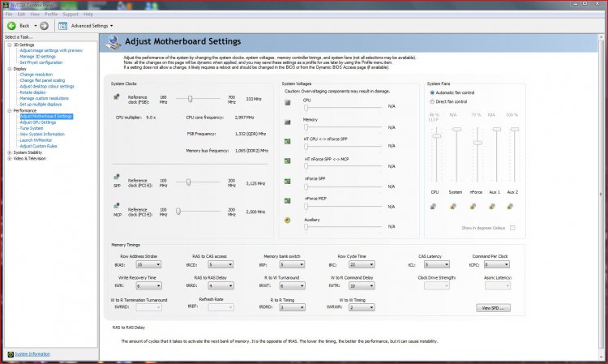Viewport: 608px width, 364px height.
Task: Click the icon under the nForce fan
Action: point(473,207)
